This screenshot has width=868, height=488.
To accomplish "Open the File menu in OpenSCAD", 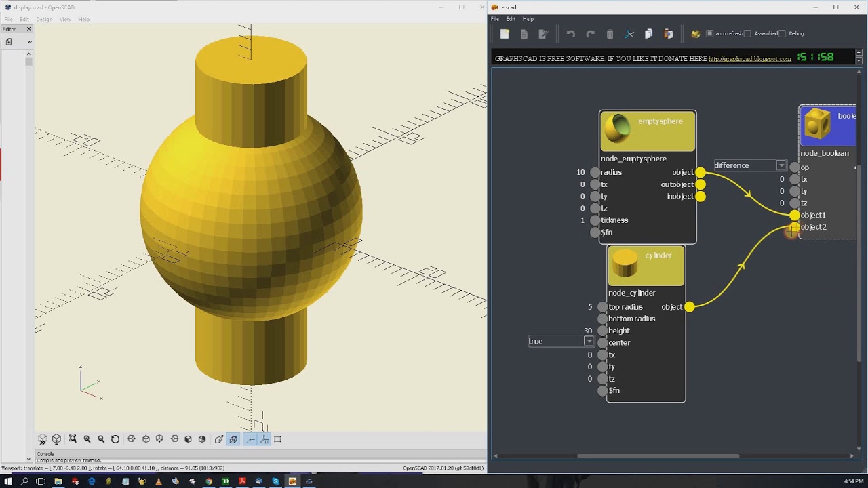I will tap(8, 19).
